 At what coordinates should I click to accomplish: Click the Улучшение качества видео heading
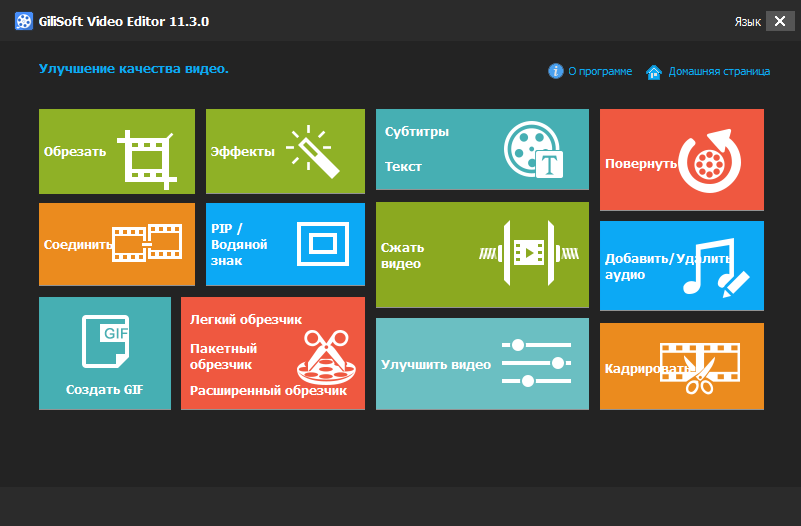[134, 68]
